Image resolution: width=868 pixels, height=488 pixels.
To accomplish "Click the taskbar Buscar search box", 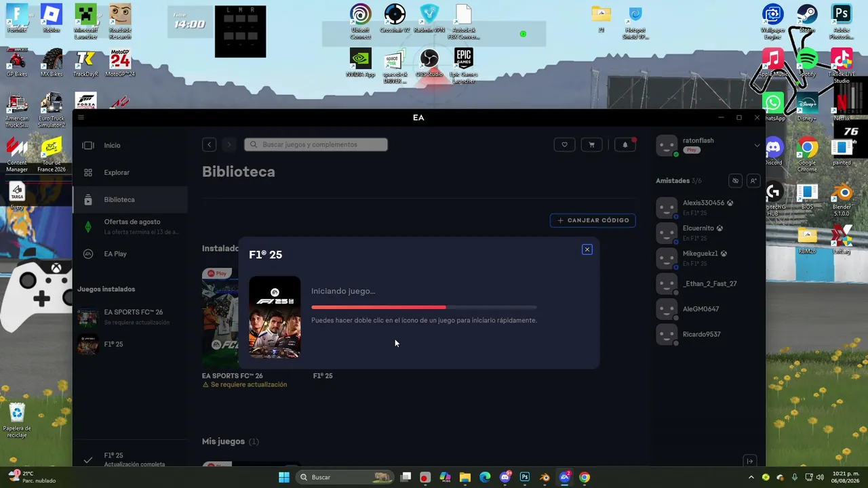I will [345, 477].
